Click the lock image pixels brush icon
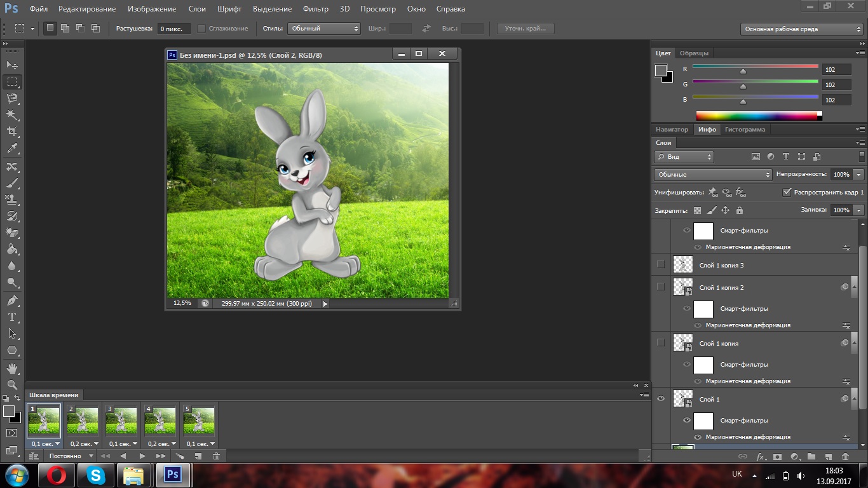Viewport: 868px width, 488px height. pyautogui.click(x=712, y=210)
